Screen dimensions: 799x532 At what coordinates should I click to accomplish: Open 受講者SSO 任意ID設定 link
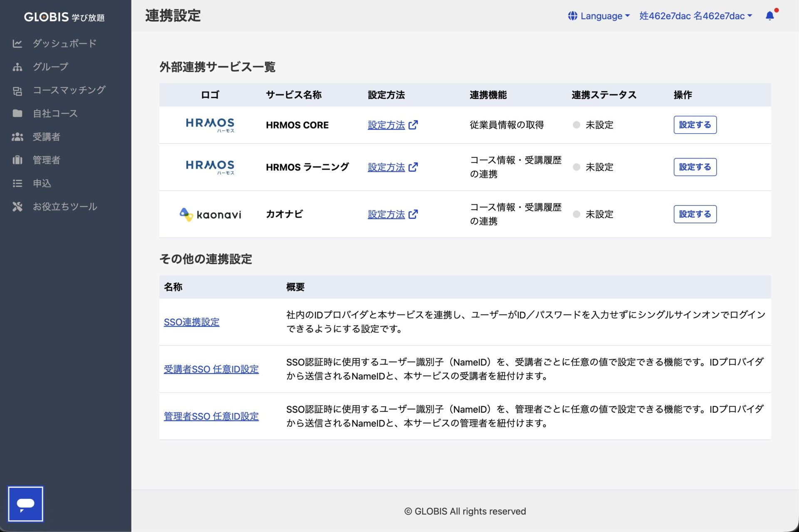[211, 369]
